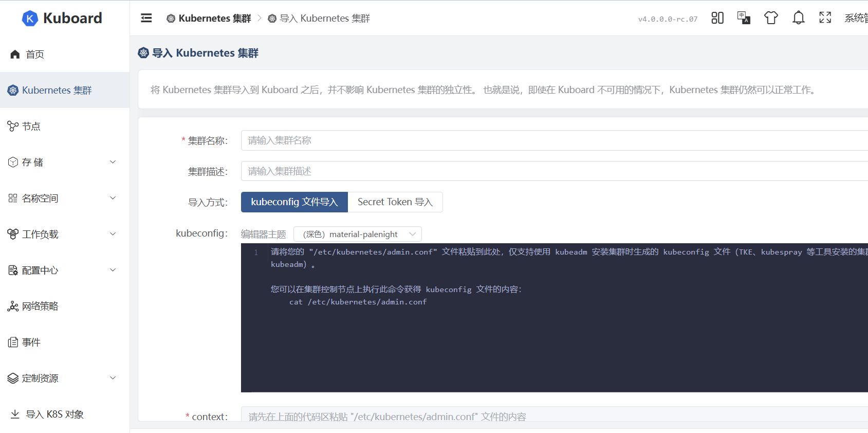Open 导入 K8S 对象 sidebar item
Viewport: 868px width, 433px height.
click(x=65, y=414)
